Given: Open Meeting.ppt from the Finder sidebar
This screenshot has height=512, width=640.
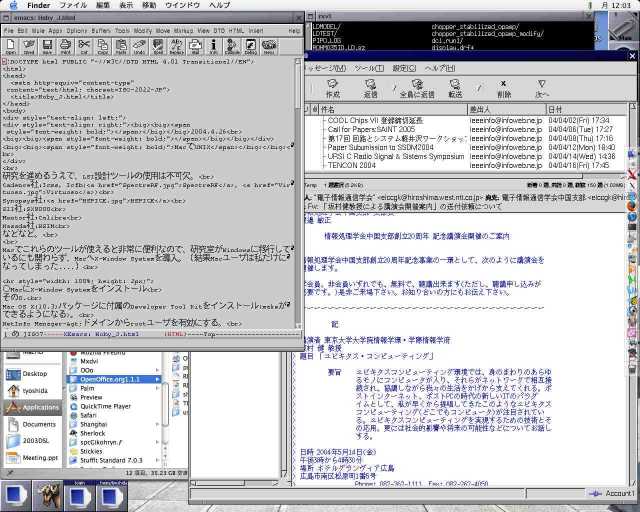Looking at the screenshot, I should [x=32, y=458].
